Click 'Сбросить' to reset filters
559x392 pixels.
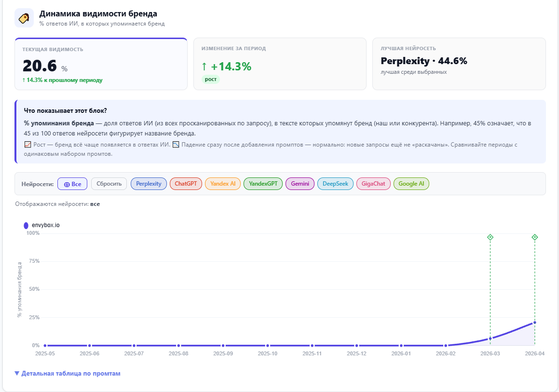click(109, 184)
